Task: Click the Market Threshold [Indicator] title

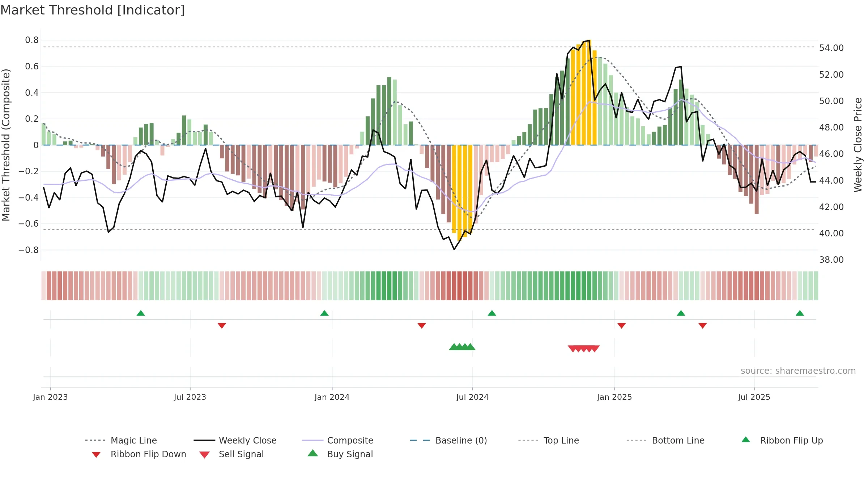Action: click(x=93, y=10)
